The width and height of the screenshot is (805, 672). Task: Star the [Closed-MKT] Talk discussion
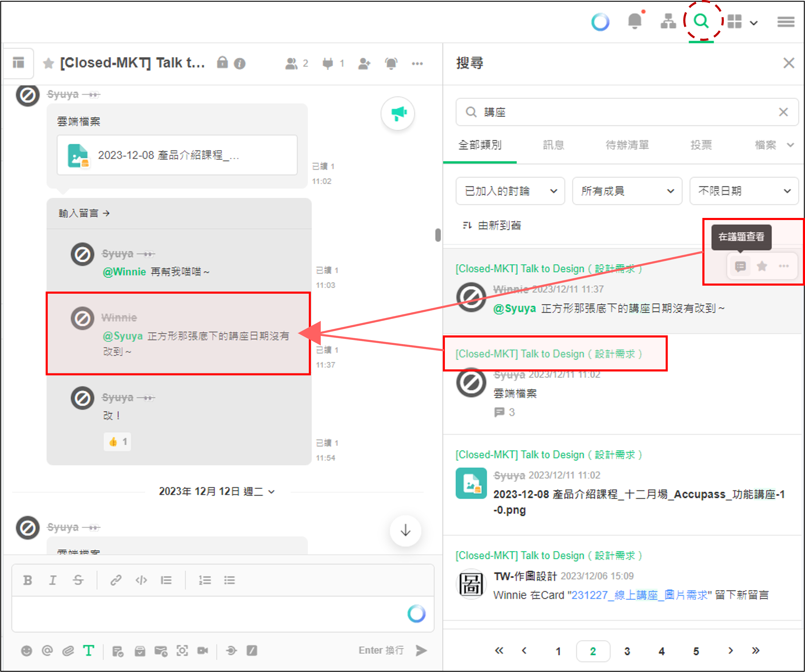(48, 64)
